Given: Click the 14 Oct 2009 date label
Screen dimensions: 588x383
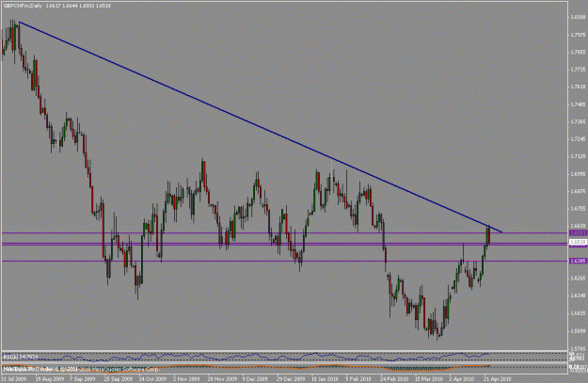Looking at the screenshot, I should click(151, 379).
